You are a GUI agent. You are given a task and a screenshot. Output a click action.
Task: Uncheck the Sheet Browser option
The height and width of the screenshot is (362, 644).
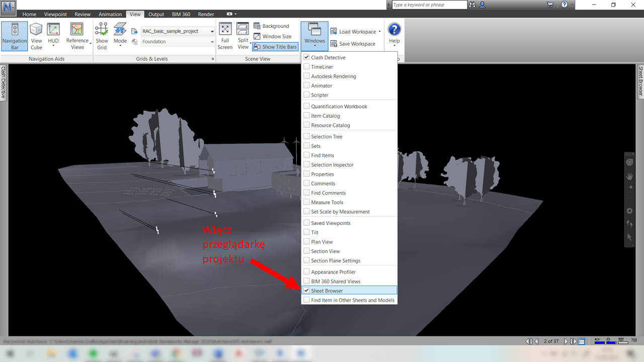pyautogui.click(x=307, y=291)
